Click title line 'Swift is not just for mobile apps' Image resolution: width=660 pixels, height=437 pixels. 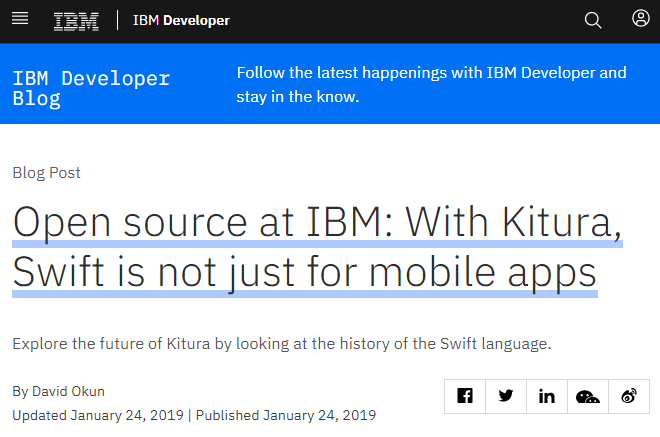click(x=304, y=272)
